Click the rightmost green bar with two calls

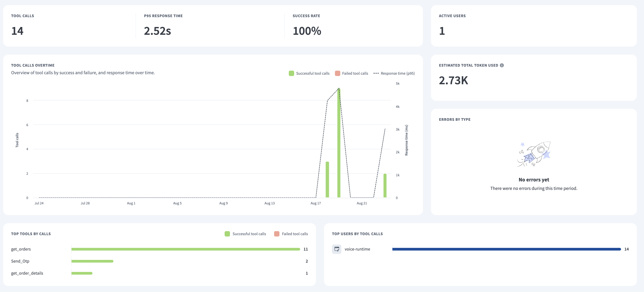coord(385,185)
